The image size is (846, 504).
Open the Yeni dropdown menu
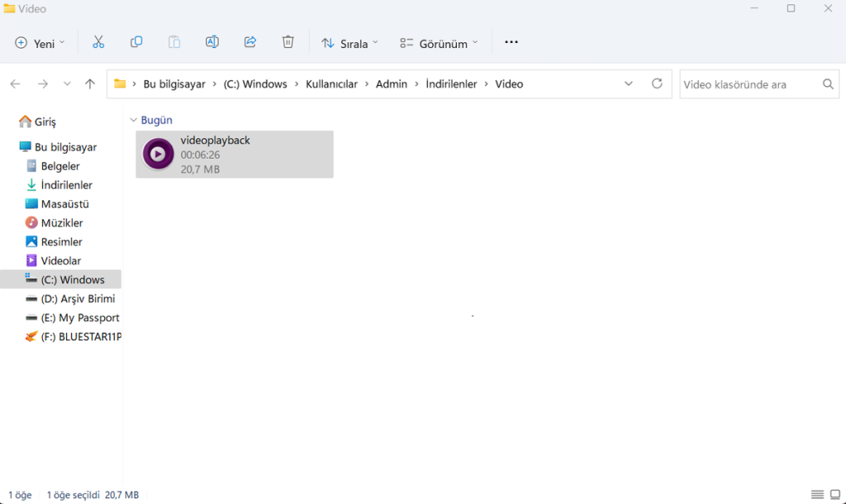coord(40,43)
